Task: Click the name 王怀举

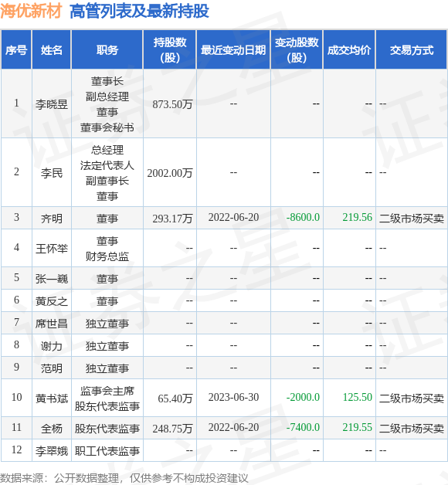Action: [52, 249]
